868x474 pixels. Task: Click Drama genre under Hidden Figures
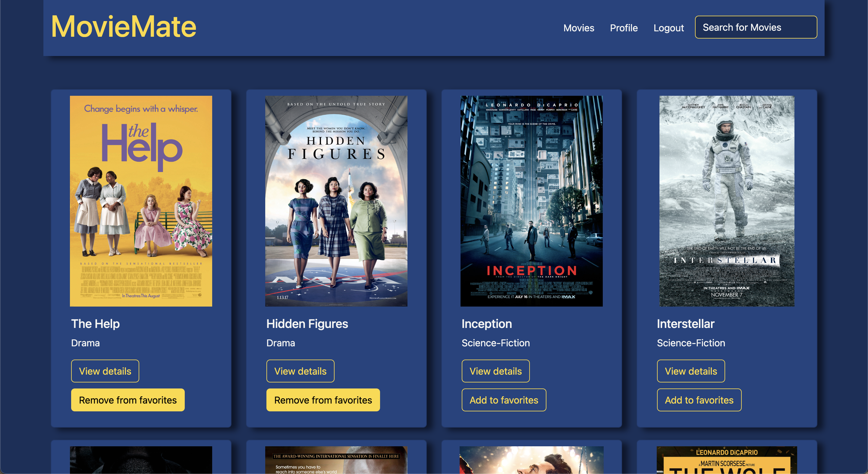(x=280, y=343)
